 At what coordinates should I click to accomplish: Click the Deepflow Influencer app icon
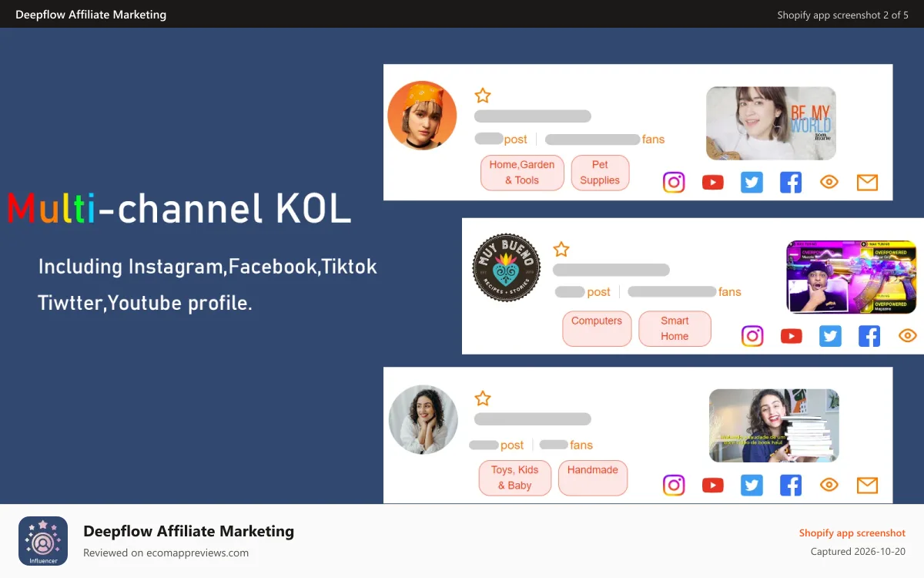(x=43, y=541)
